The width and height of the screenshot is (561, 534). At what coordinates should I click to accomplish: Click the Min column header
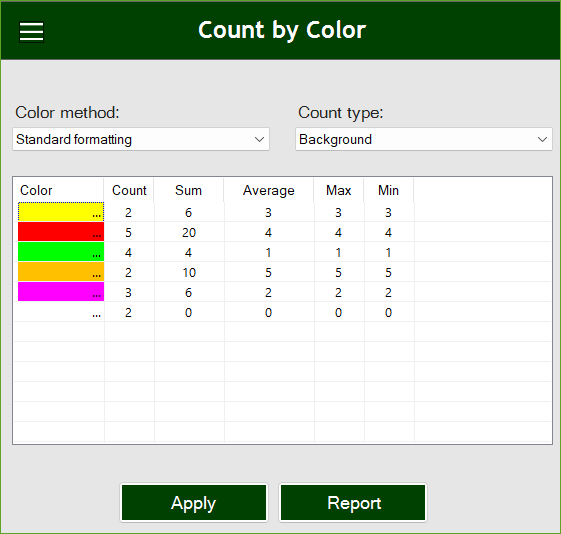click(389, 190)
